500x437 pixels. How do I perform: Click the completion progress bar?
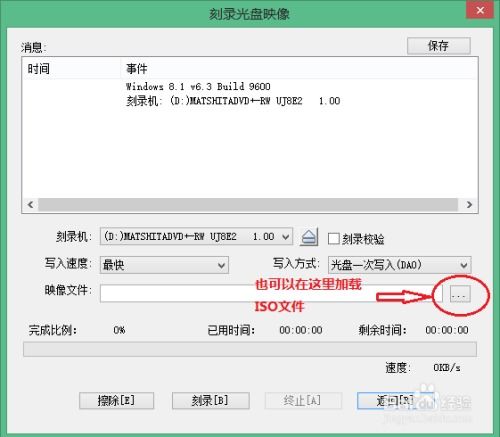[x=250, y=349]
